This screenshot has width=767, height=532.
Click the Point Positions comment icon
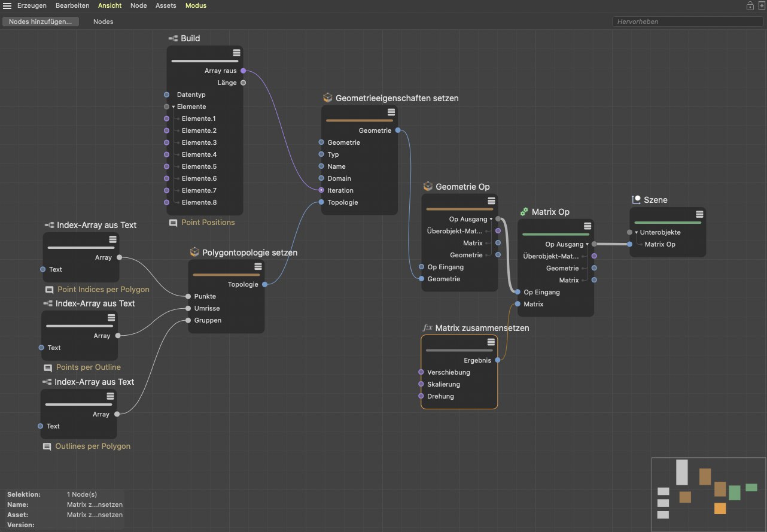pyautogui.click(x=173, y=223)
